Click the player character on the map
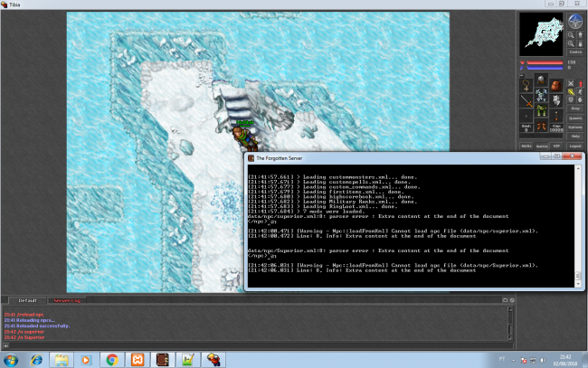This screenshot has width=588, height=368. (244, 137)
